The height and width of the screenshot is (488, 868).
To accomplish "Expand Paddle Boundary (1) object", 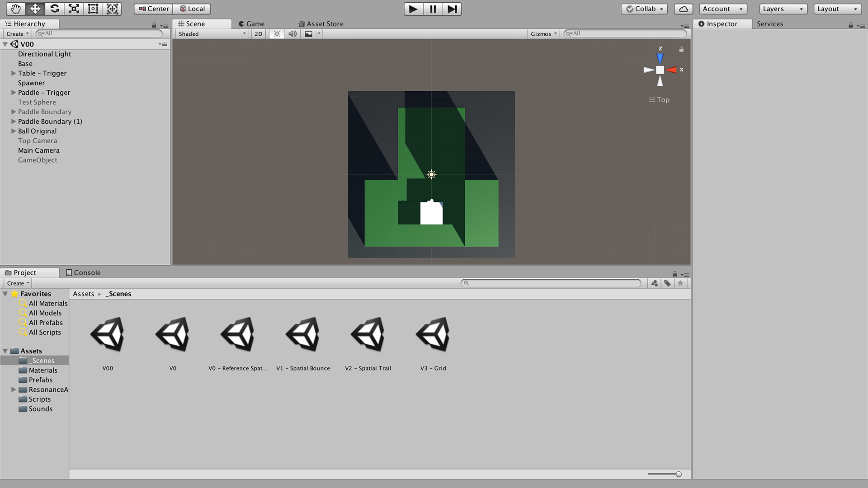I will tap(14, 122).
